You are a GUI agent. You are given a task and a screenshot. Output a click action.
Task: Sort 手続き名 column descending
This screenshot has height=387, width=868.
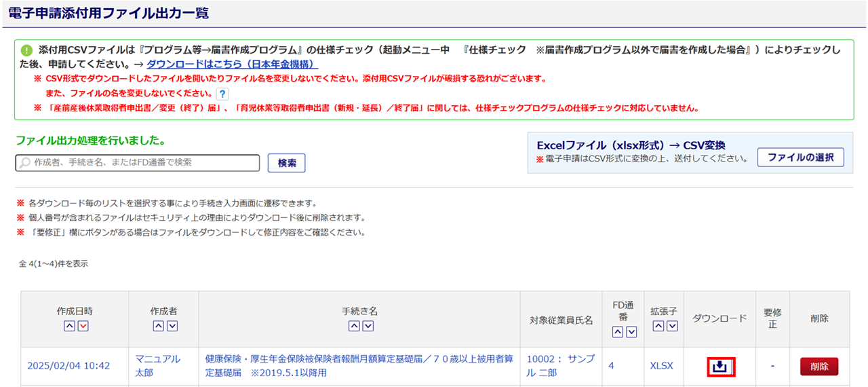tap(368, 327)
